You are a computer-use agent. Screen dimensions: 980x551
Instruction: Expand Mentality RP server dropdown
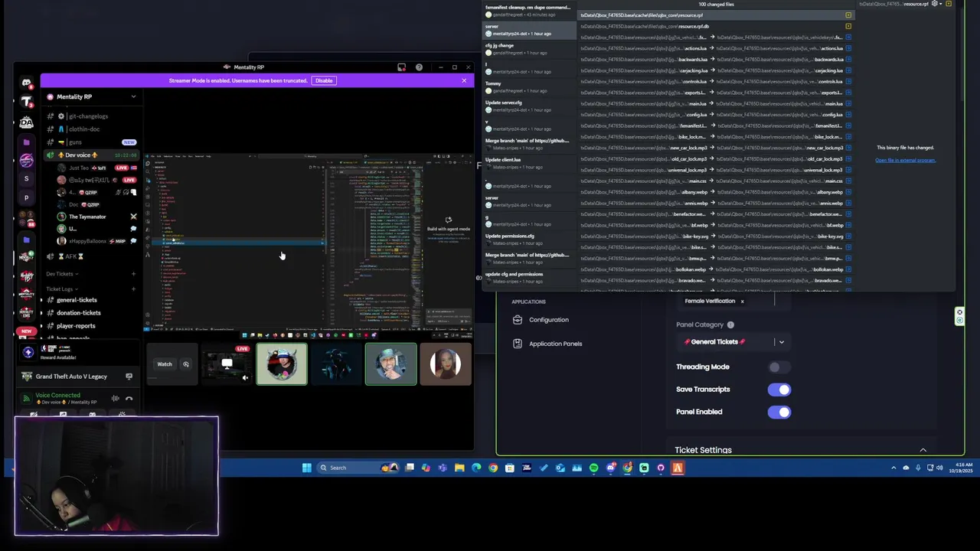pyautogui.click(x=133, y=96)
